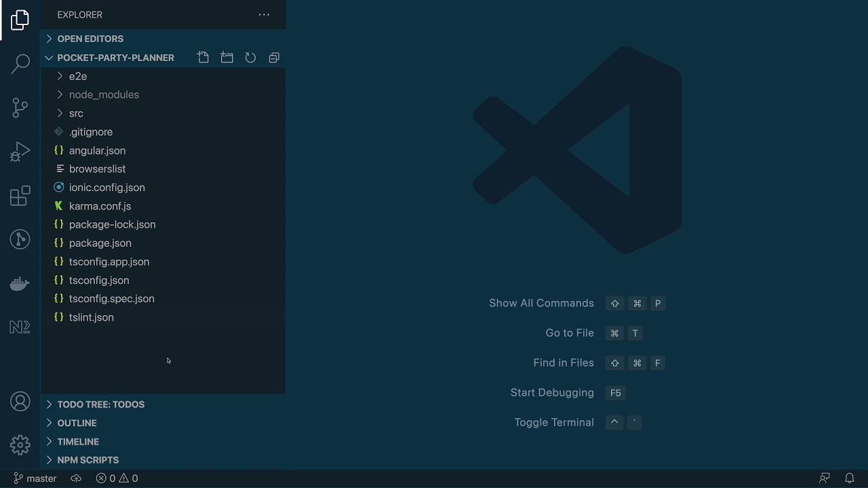Open the Docker view
The height and width of the screenshot is (488, 868).
(20, 283)
